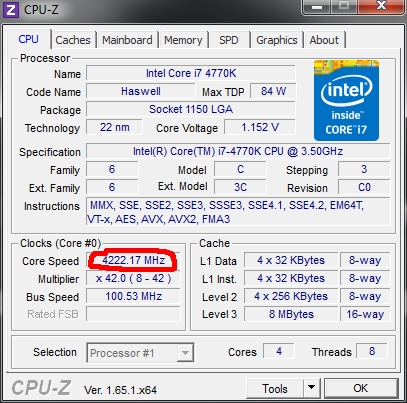This screenshot has width=407, height=403.
Task: Open the About tab
Action: point(324,40)
